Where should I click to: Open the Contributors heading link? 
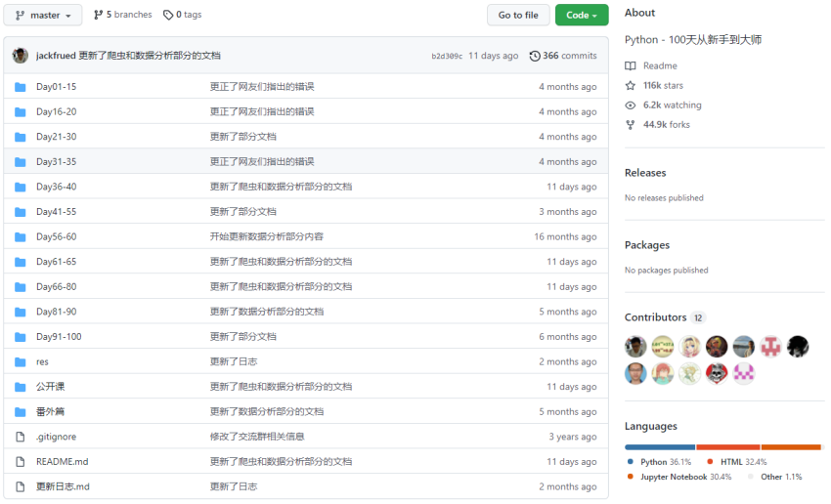click(656, 317)
